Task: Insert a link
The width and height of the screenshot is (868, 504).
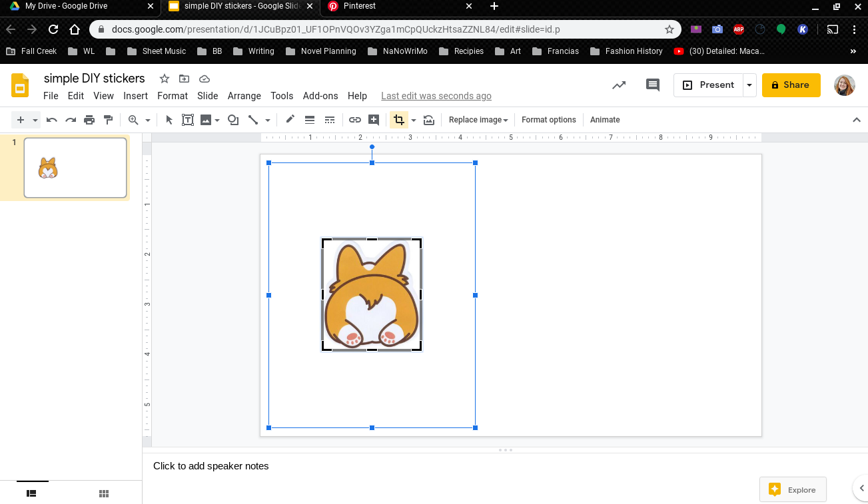Action: (x=354, y=120)
